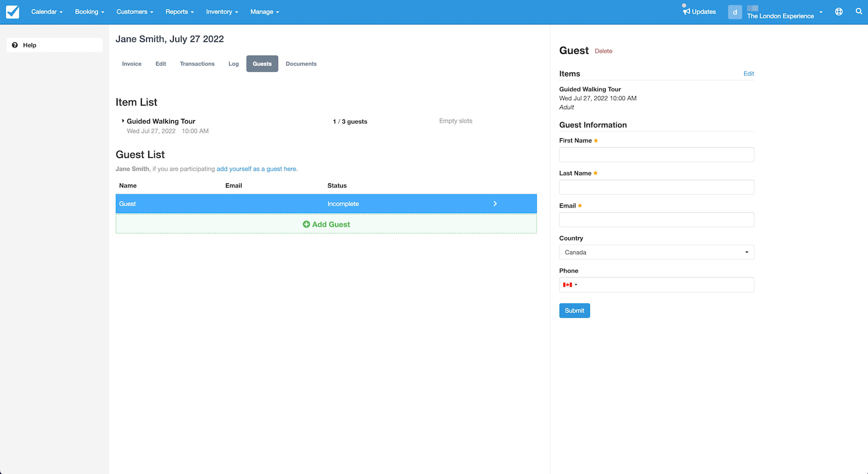
Task: Click the 'Empty slots' text
Action: [456, 121]
